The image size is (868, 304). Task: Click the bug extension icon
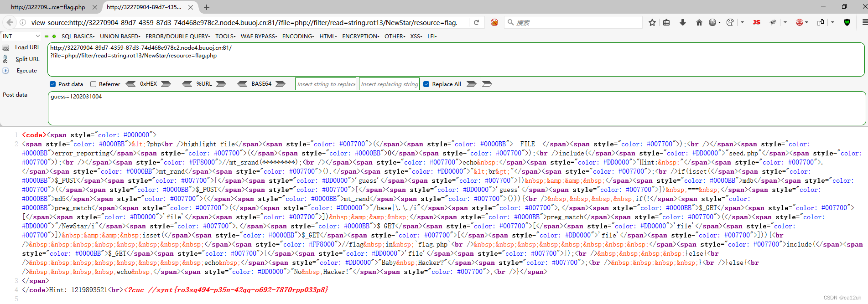point(773,22)
